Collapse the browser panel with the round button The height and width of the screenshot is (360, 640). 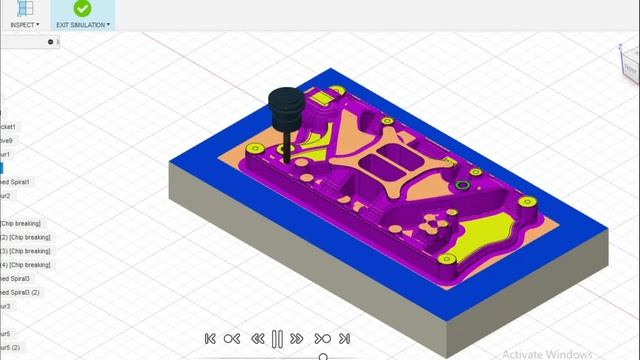click(51, 42)
